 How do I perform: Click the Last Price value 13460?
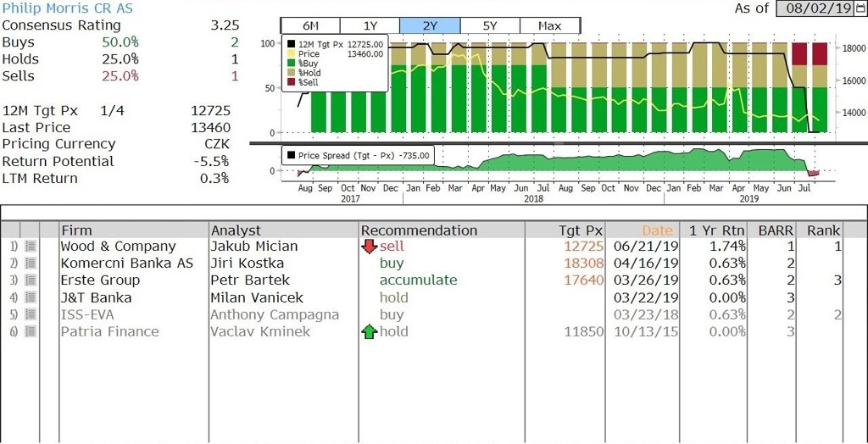pos(210,128)
